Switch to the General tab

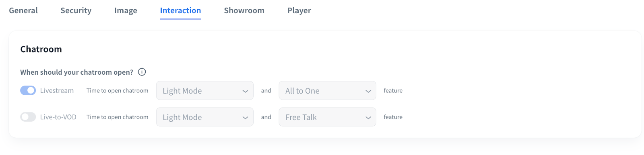click(23, 10)
